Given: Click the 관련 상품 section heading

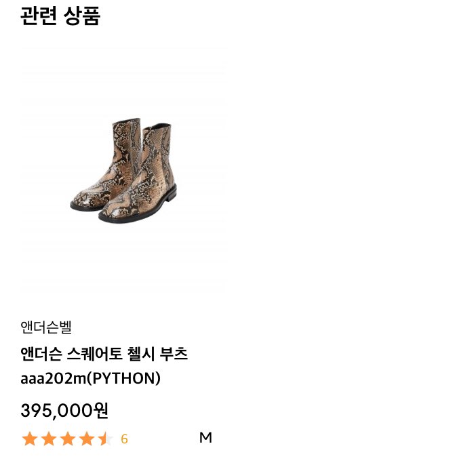Looking at the screenshot, I should click(60, 16).
